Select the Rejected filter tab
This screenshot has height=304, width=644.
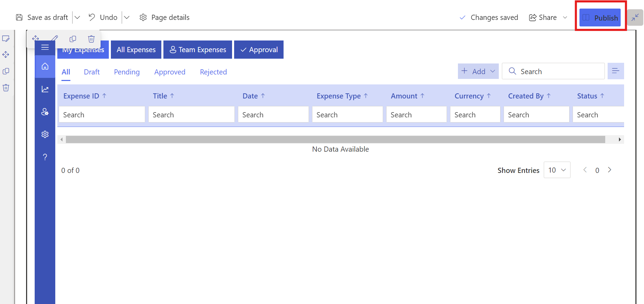click(214, 72)
